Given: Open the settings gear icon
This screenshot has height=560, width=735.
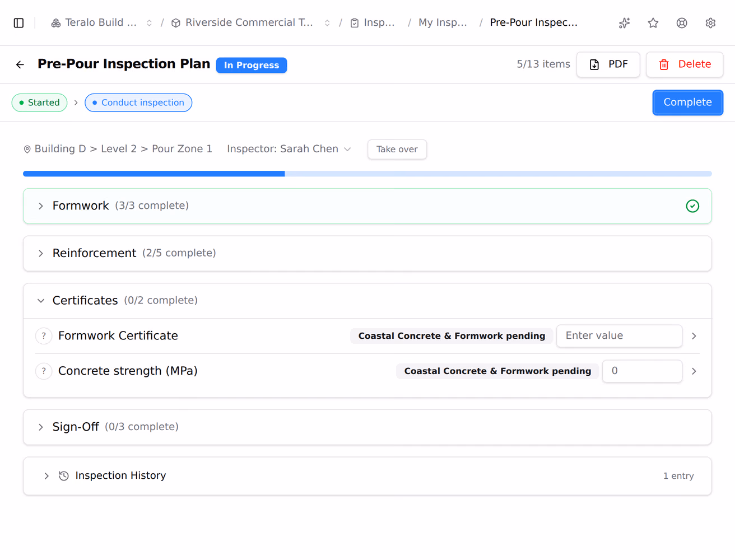Looking at the screenshot, I should [x=710, y=23].
